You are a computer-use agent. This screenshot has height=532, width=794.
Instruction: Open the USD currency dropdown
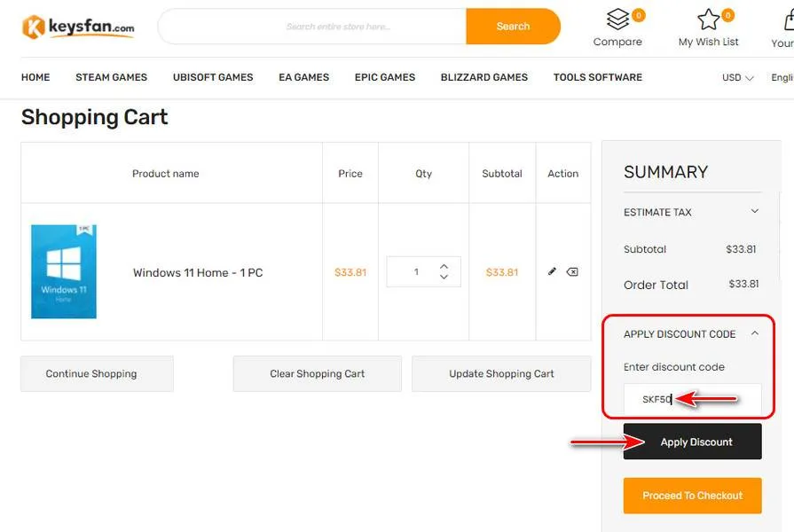point(737,77)
